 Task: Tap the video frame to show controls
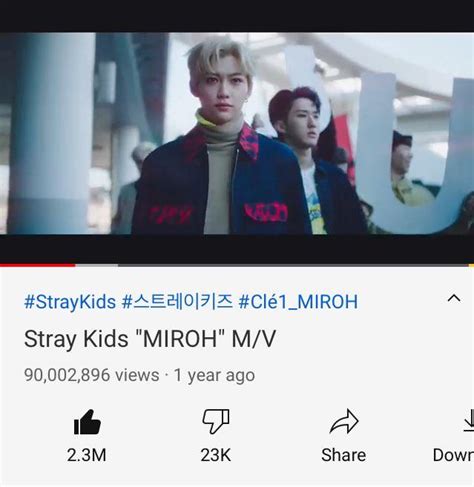click(x=237, y=133)
